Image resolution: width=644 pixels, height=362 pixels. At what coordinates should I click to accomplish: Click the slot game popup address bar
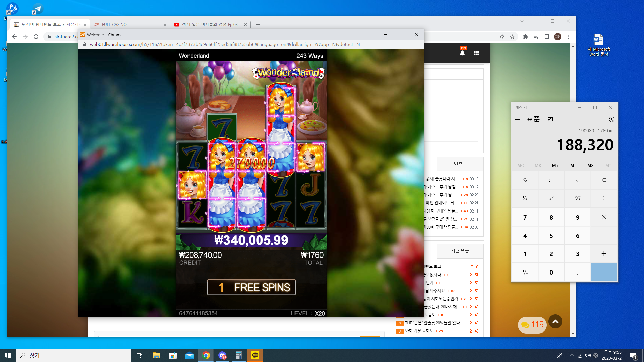(x=251, y=44)
